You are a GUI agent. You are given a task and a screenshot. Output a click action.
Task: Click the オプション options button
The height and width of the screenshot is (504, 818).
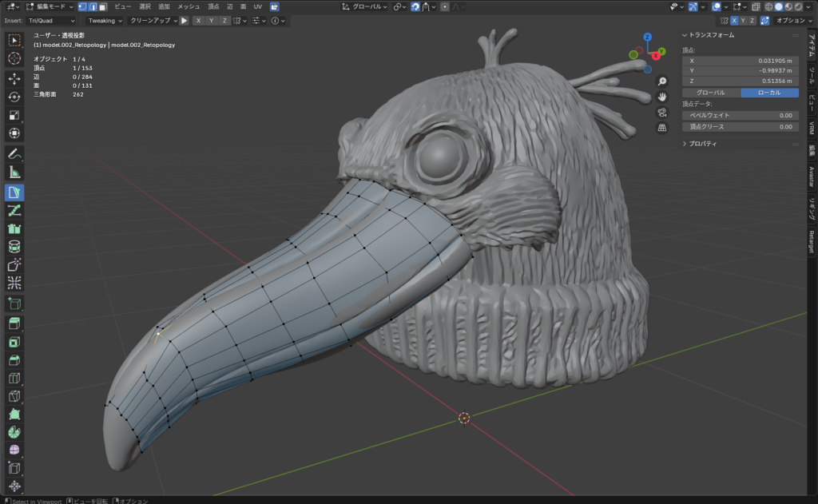pyautogui.click(x=792, y=20)
